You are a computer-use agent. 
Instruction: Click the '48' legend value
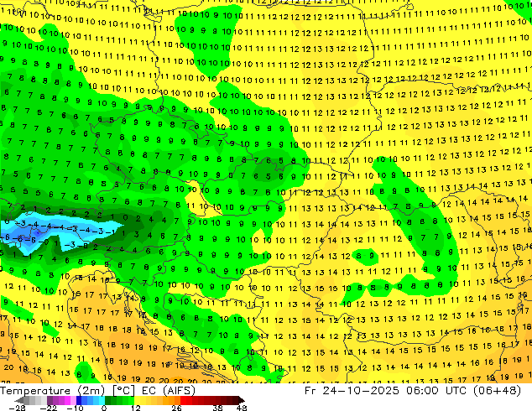click(242, 408)
